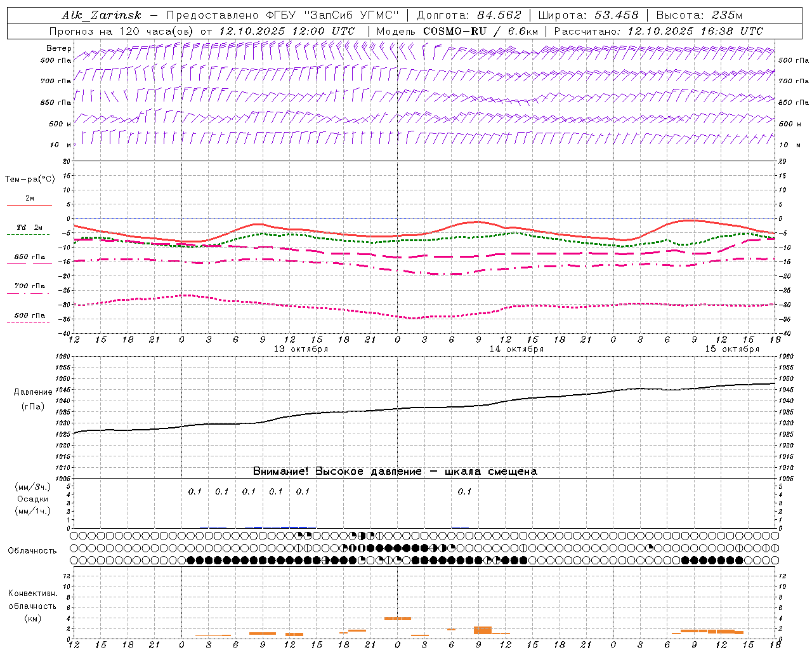The width and height of the screenshot is (812, 650).
Task: Click the orange convective cloud bar near 4 km
Action: pos(398,618)
